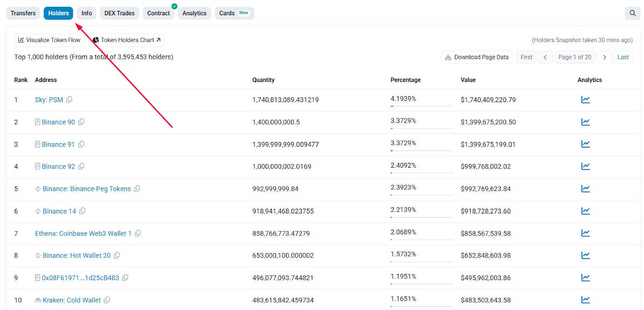Select the 4.1939% percentage cell
Image resolution: width=644 pixels, height=310 pixels.
403,99
